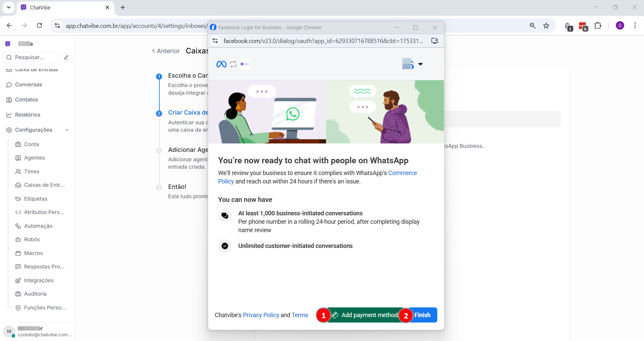Bookmark this page with the star icon
644x341 pixels.
tap(546, 26)
